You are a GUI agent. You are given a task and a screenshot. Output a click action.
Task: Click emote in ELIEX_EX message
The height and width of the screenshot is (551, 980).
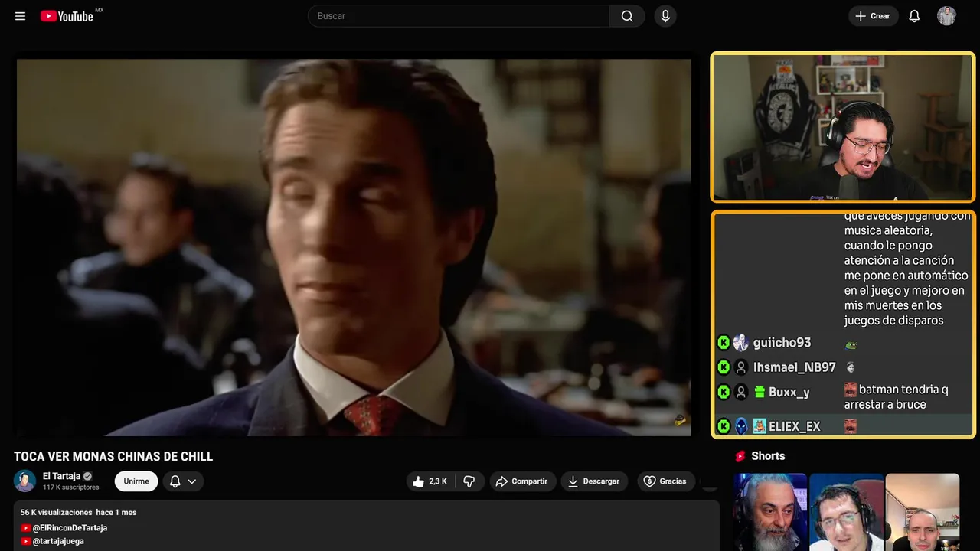(x=850, y=426)
